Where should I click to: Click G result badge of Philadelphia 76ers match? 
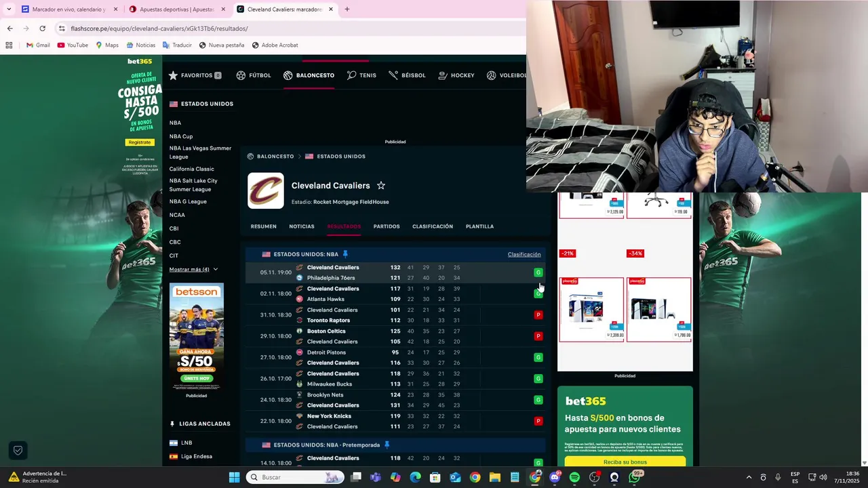point(538,272)
